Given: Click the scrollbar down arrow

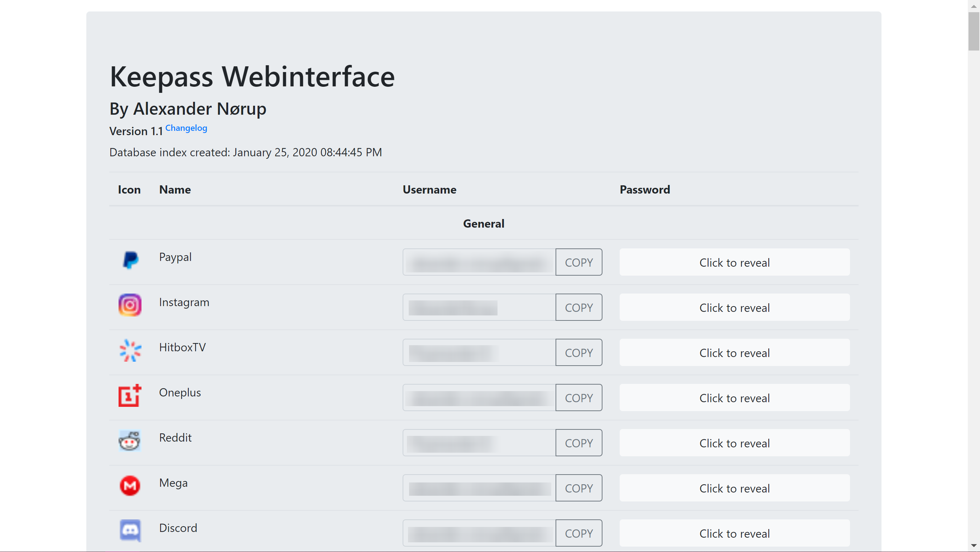Looking at the screenshot, I should tap(974, 546).
